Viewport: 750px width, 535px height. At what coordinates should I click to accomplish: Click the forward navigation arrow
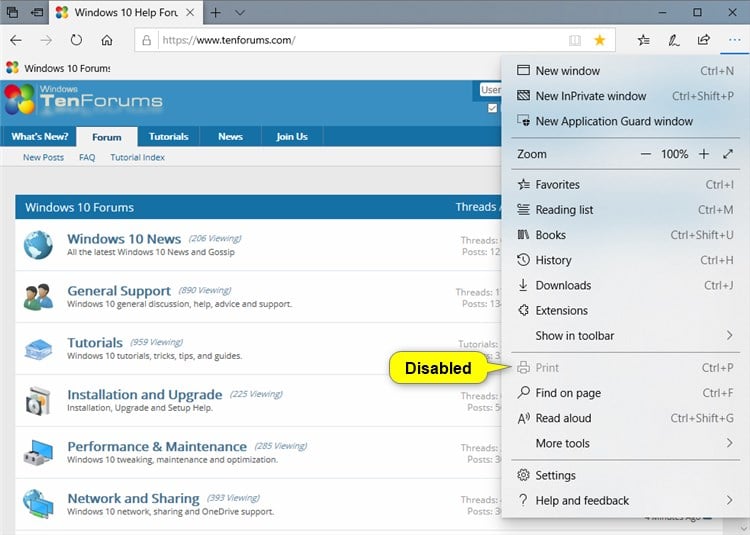pos(46,40)
